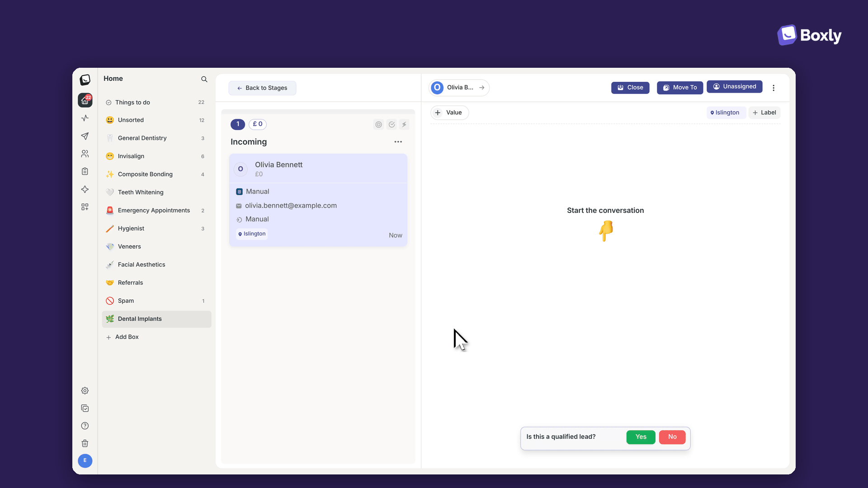Click Back to Stages button

click(262, 88)
